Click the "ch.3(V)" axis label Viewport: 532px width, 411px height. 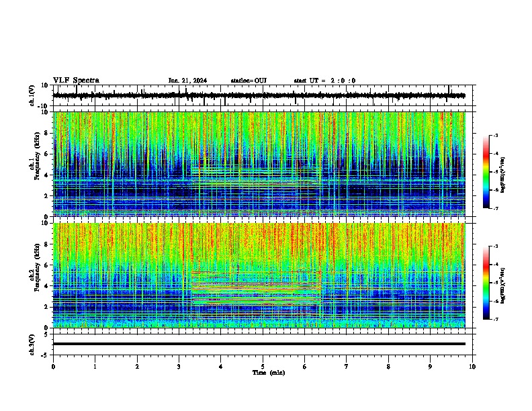coord(32,345)
